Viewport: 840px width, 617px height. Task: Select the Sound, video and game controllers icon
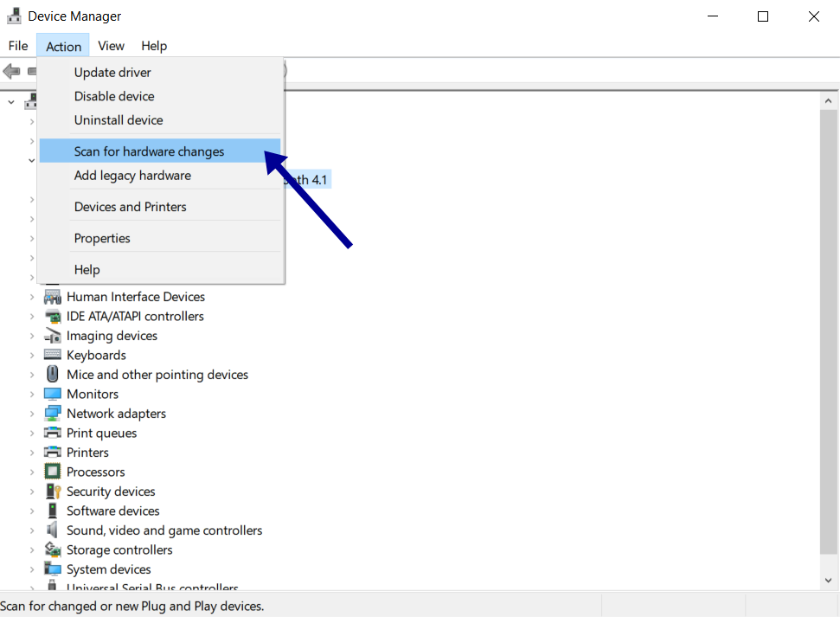pos(53,530)
